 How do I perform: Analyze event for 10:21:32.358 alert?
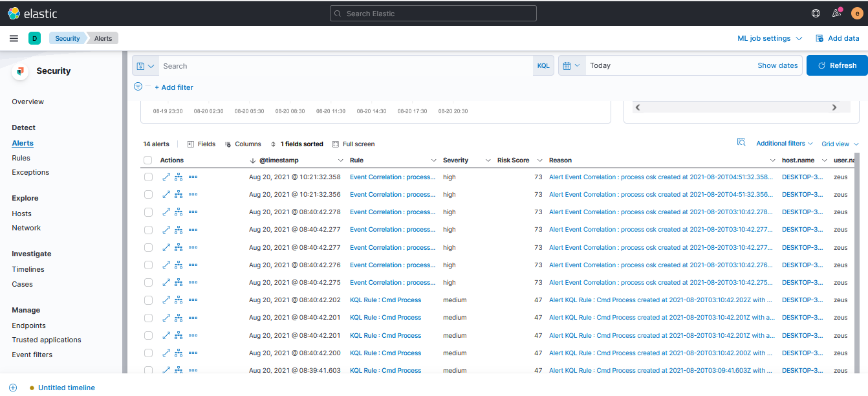[x=179, y=177]
